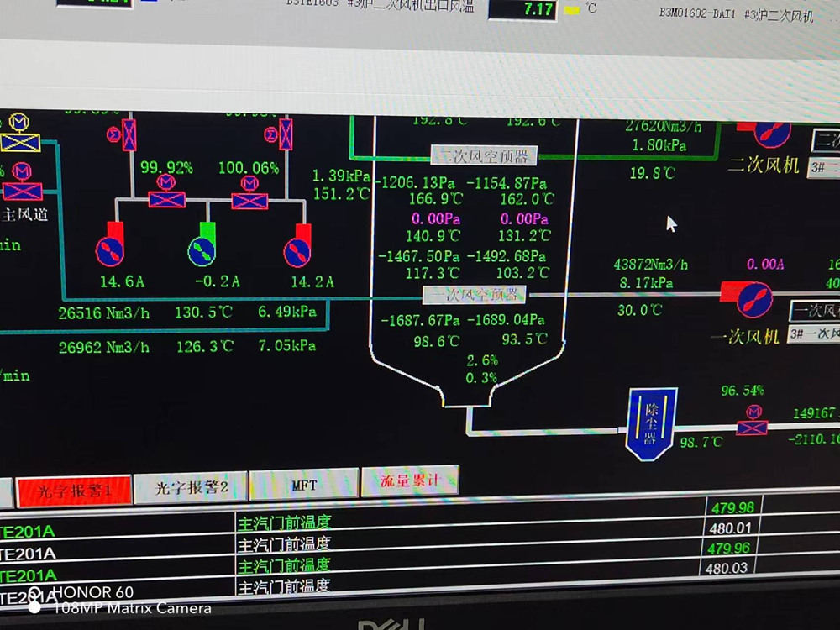Image resolution: width=840 pixels, height=630 pixels.
Task: Select the alarm row with value 480.01
Action: [x=420, y=544]
